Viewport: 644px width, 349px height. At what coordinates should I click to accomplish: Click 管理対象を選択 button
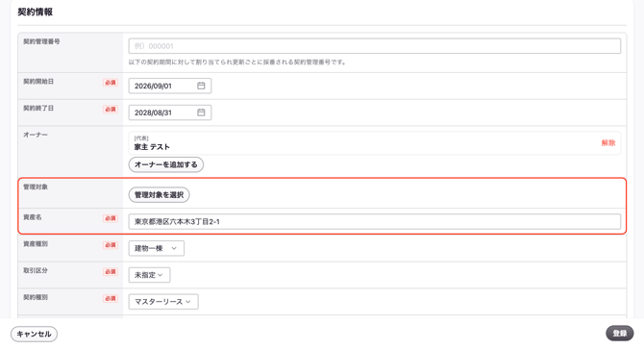click(x=159, y=195)
